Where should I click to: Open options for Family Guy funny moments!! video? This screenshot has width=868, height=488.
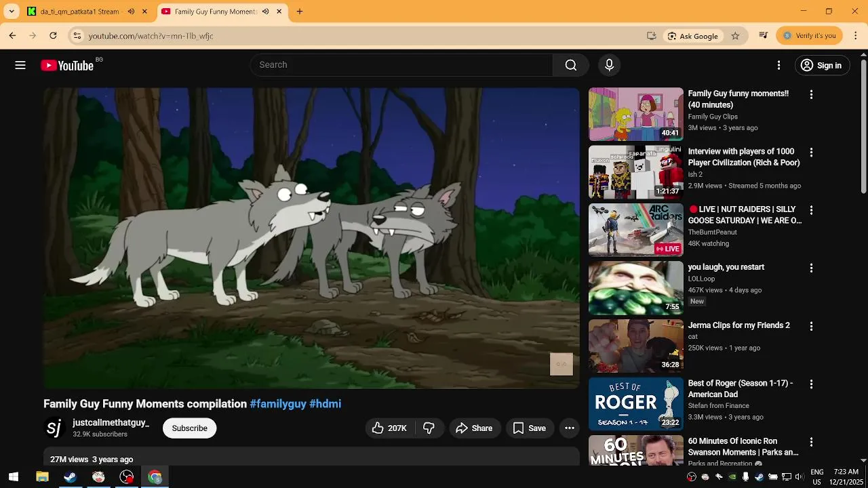(x=811, y=95)
